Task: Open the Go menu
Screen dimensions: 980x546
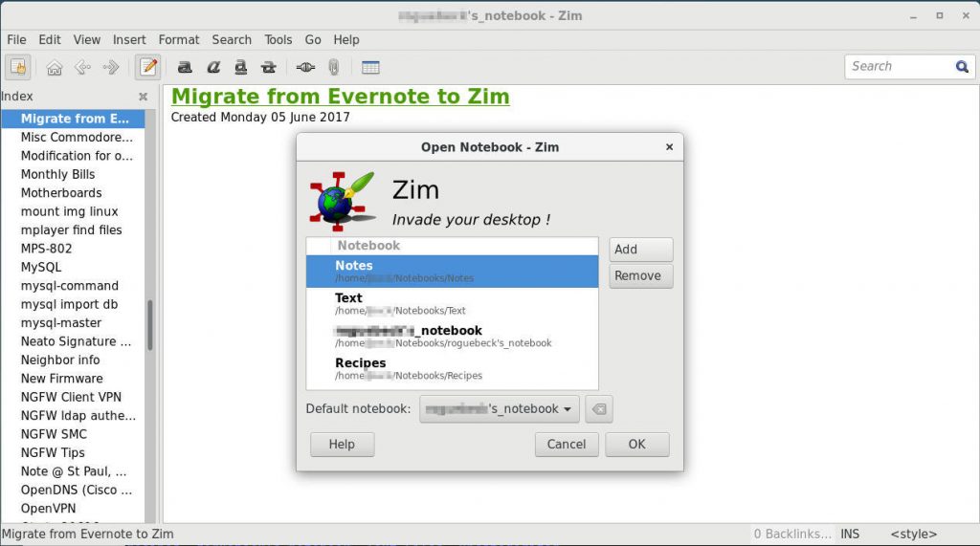Action: click(x=313, y=39)
